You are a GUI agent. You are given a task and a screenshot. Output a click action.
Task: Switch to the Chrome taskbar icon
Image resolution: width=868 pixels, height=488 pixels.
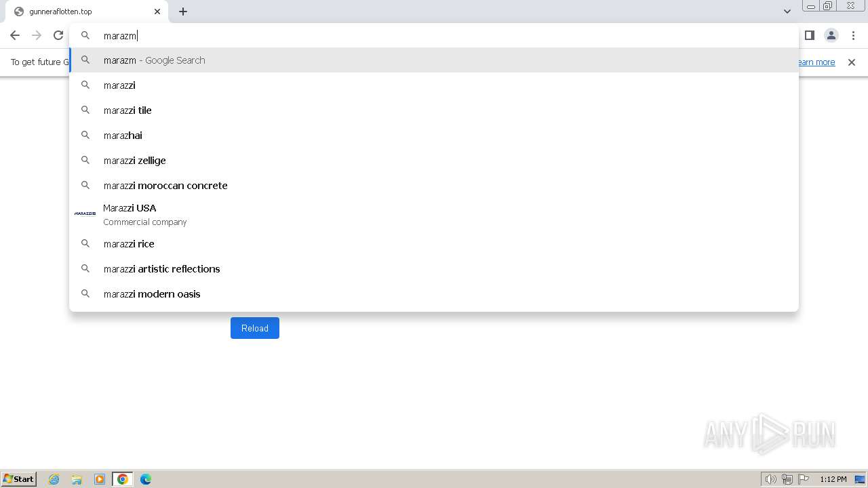point(123,479)
